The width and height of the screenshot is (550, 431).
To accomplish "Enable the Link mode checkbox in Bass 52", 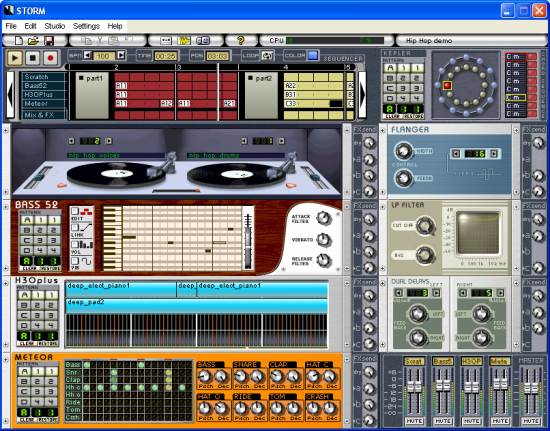I will (74, 228).
